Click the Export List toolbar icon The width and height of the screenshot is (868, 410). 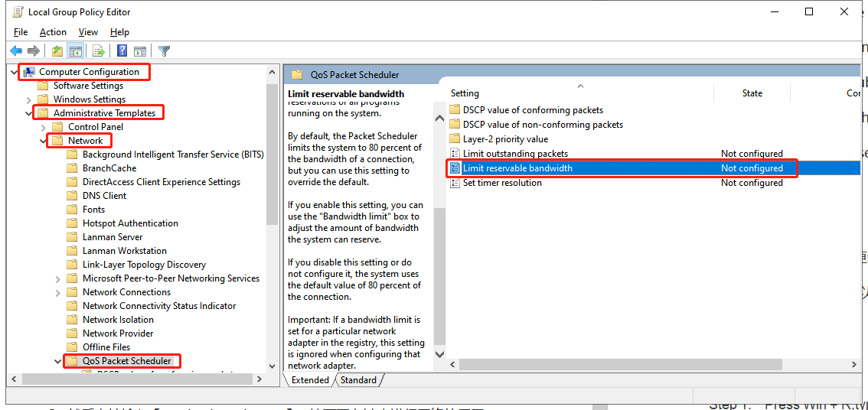coord(99,51)
